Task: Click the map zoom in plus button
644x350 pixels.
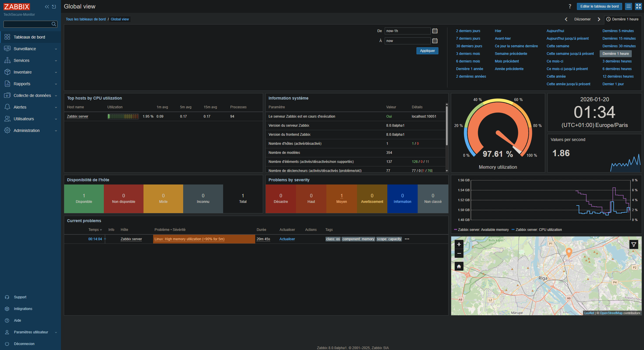Action: tap(459, 244)
